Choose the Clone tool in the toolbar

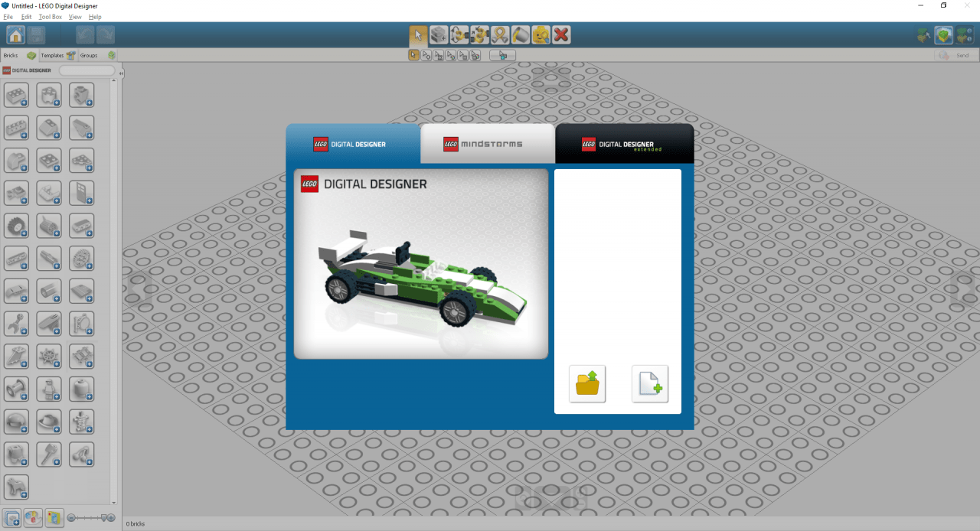coord(439,34)
